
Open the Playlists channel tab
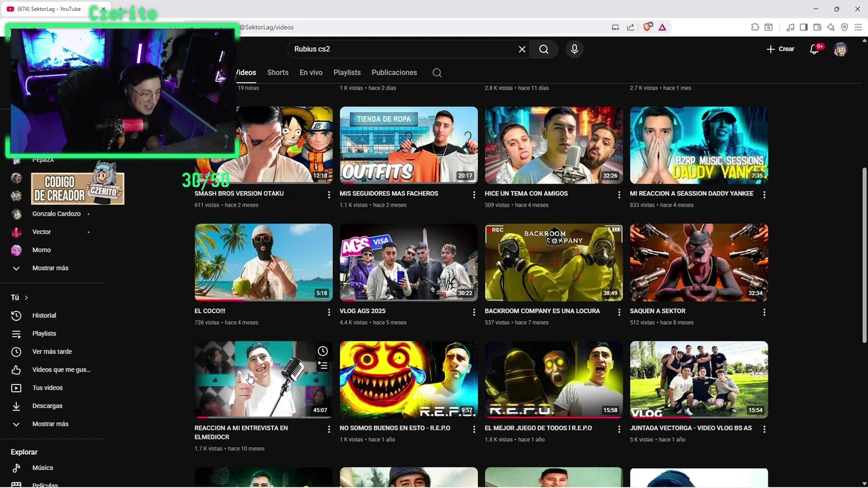[347, 73]
